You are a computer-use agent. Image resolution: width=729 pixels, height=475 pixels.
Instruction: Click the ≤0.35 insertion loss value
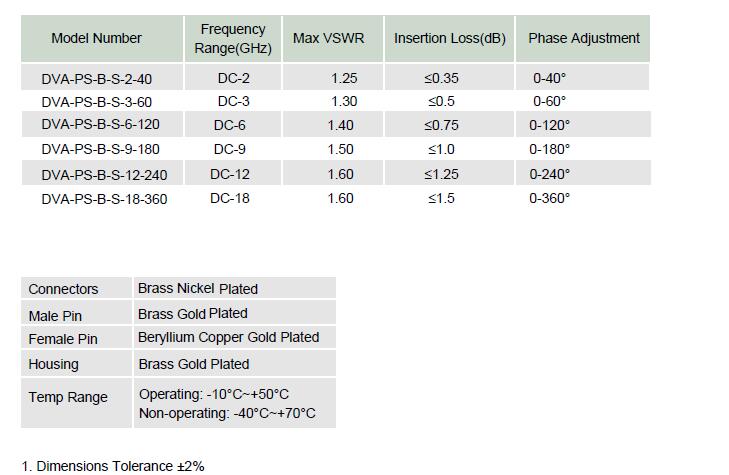441,78
